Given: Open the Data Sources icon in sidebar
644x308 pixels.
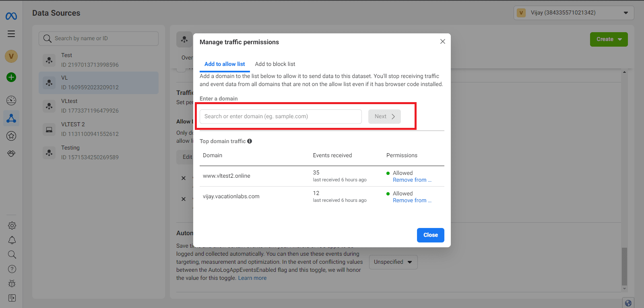Looking at the screenshot, I should tap(11, 118).
